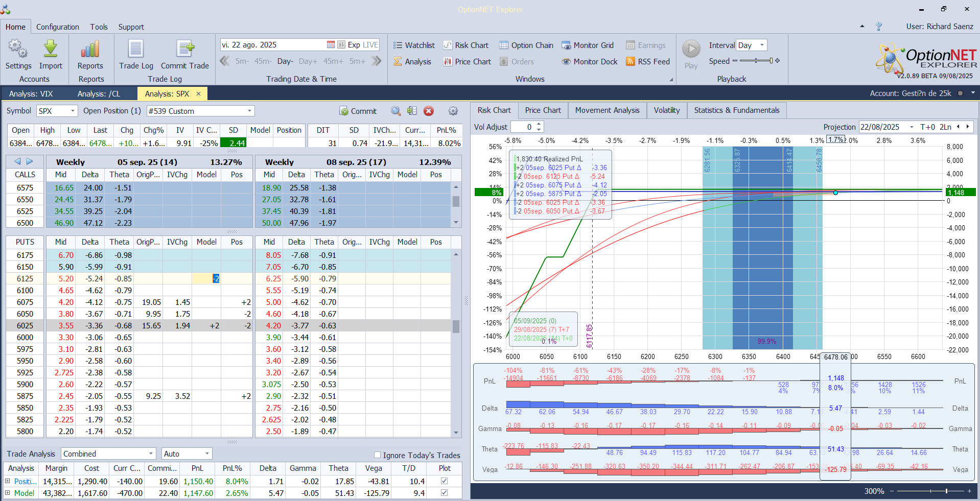The image size is (980, 501).
Task: Click the step forward double-chevron arrow
Action: 377,61
